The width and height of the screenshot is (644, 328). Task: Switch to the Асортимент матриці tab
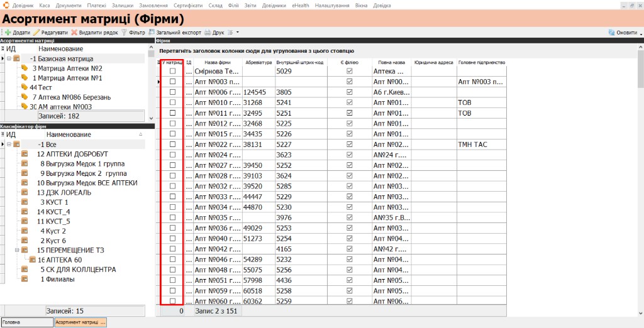click(80, 322)
